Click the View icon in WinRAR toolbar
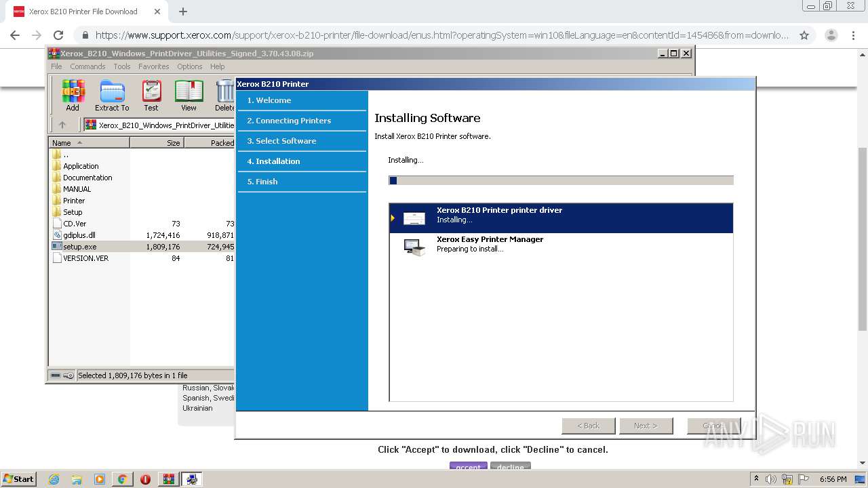Image resolution: width=868 pixels, height=488 pixels. pyautogui.click(x=189, y=95)
